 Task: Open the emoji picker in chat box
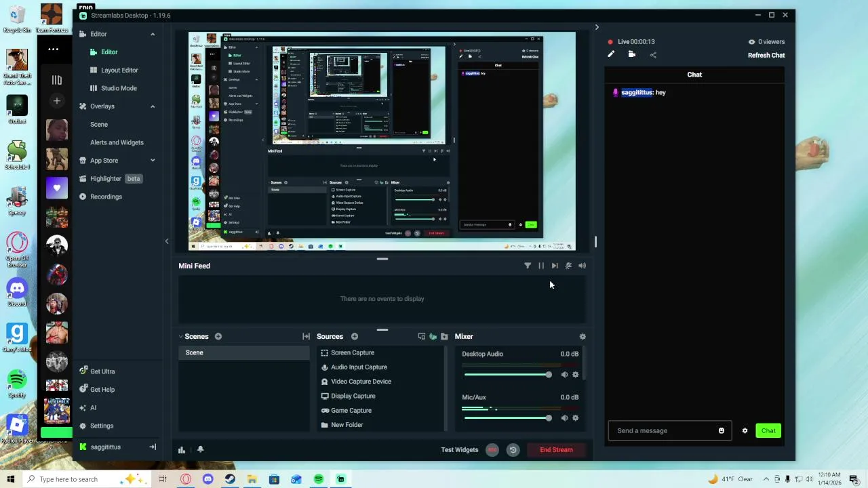(x=722, y=430)
